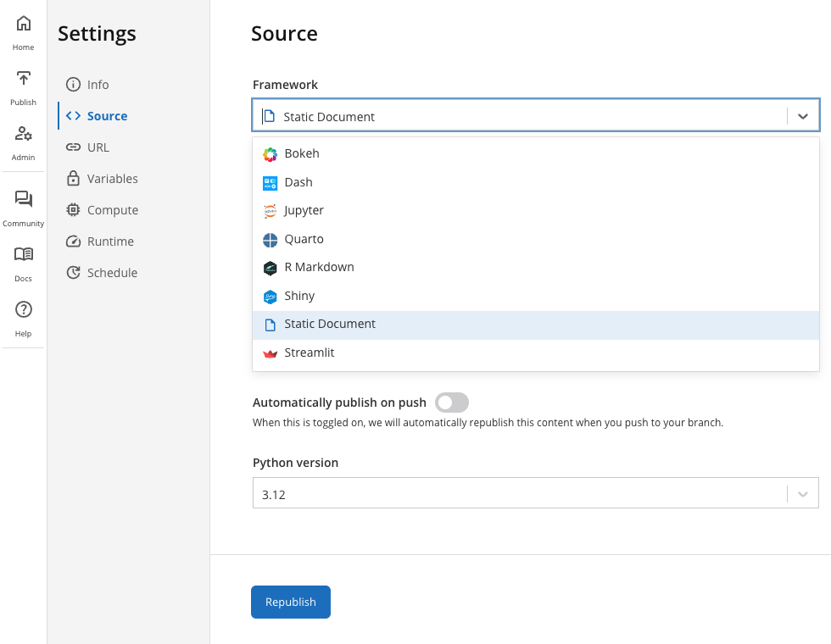This screenshot has height=644, width=831.
Task: Open the Publish page icon
Action: click(x=24, y=80)
